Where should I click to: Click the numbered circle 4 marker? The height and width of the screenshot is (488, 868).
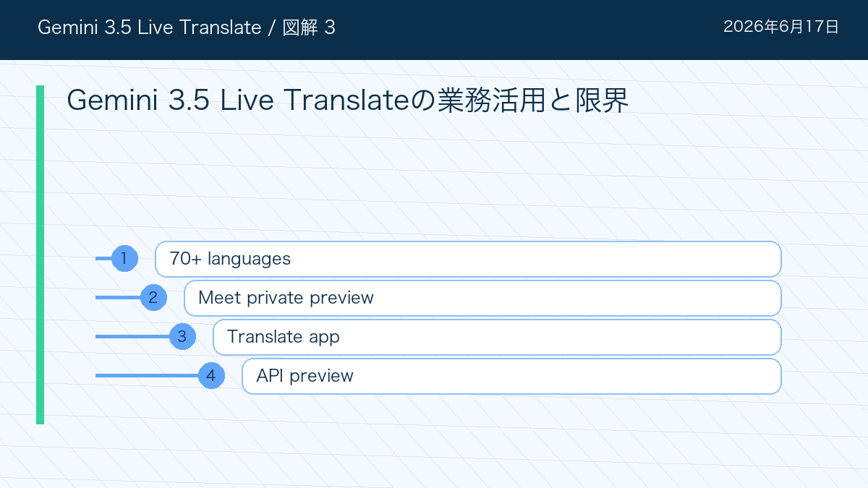[x=211, y=375]
